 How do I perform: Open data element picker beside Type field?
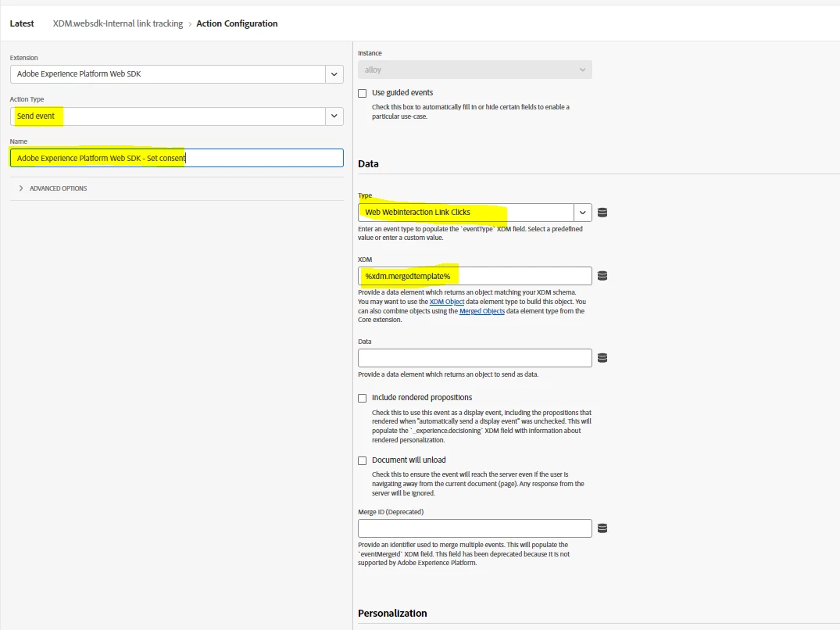[x=602, y=213]
